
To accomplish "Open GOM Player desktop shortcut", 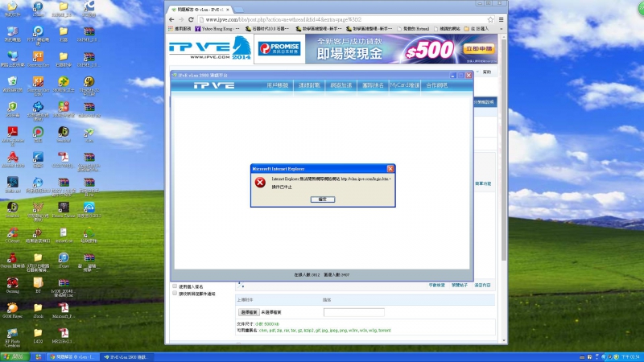I will 12,311.
